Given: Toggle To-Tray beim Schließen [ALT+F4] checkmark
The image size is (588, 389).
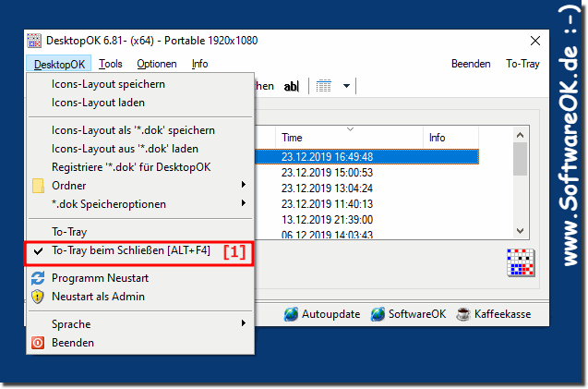Looking at the screenshot, I should tap(38, 250).
